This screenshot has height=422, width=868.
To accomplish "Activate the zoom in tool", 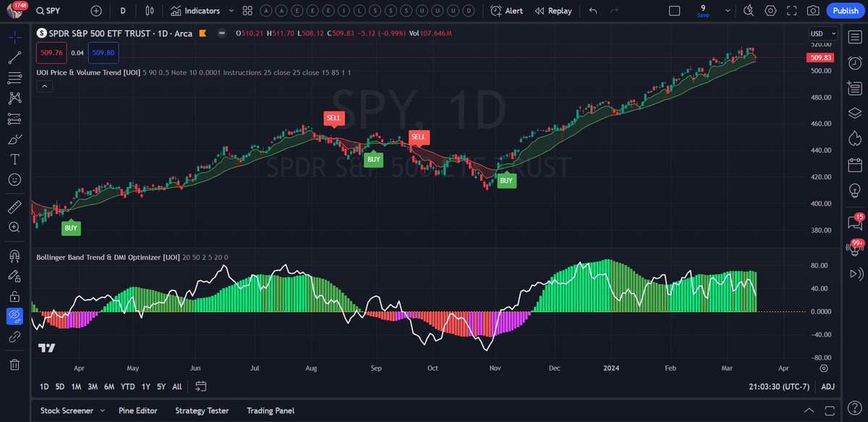I will pos(14,228).
